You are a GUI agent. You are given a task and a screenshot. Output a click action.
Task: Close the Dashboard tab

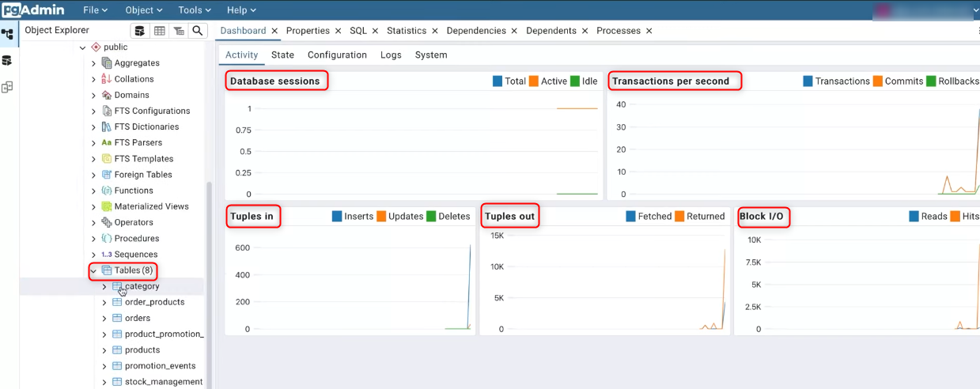tap(275, 31)
